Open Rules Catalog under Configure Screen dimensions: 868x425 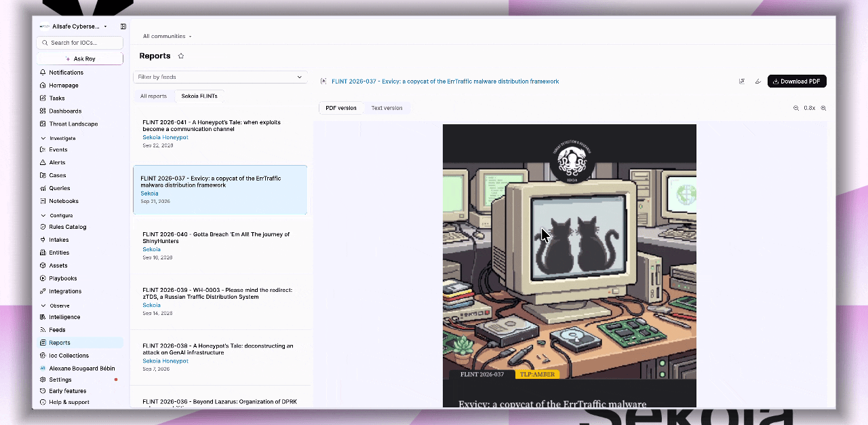tap(68, 227)
